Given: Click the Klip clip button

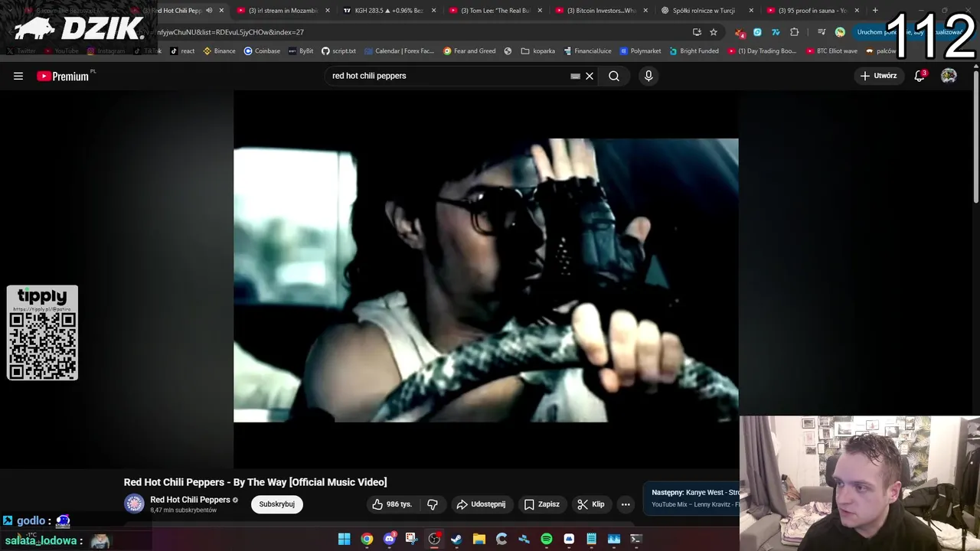Looking at the screenshot, I should (x=591, y=504).
